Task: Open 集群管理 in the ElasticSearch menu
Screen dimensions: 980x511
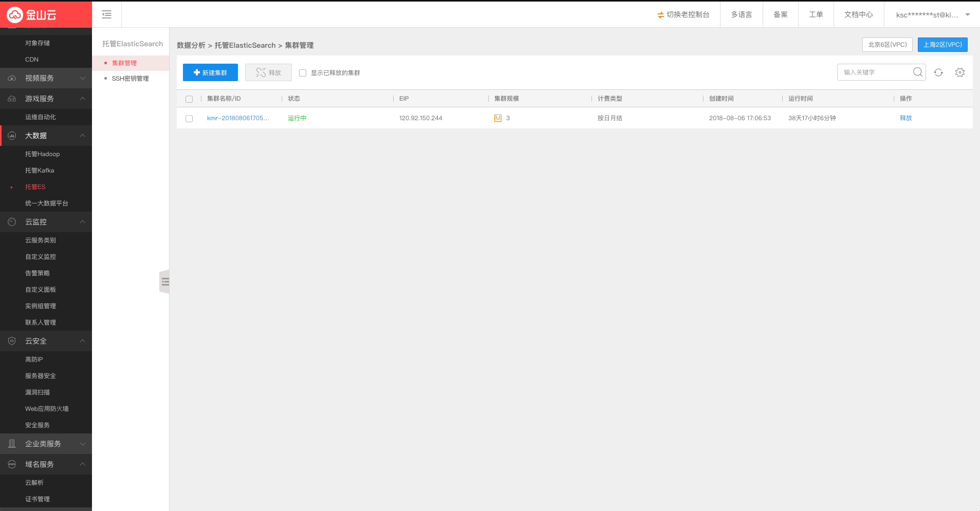Action: click(124, 63)
